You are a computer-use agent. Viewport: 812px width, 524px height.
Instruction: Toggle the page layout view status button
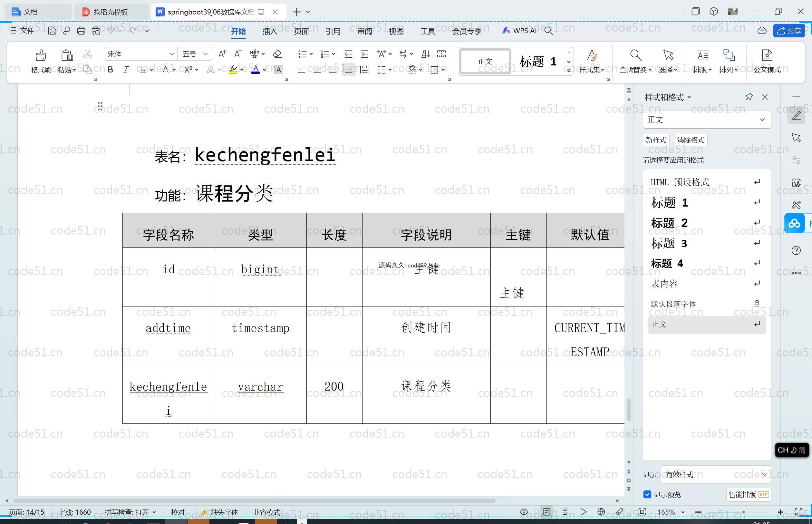click(x=547, y=512)
